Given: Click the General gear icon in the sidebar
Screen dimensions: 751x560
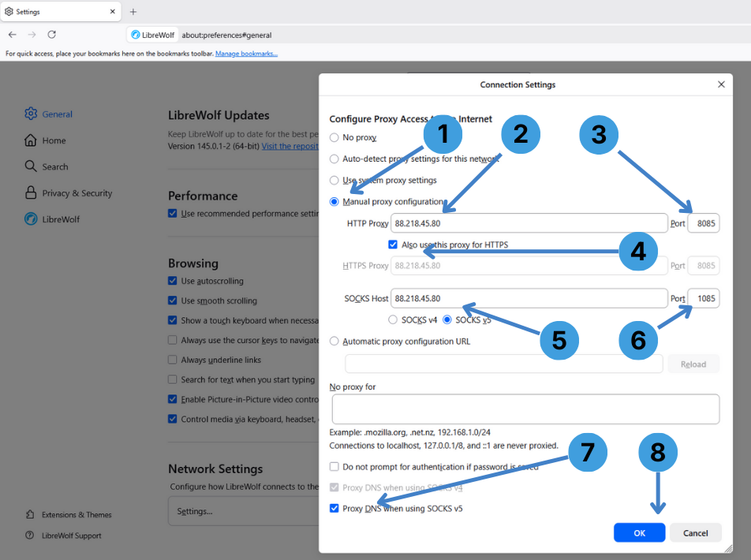Looking at the screenshot, I should tap(31, 114).
